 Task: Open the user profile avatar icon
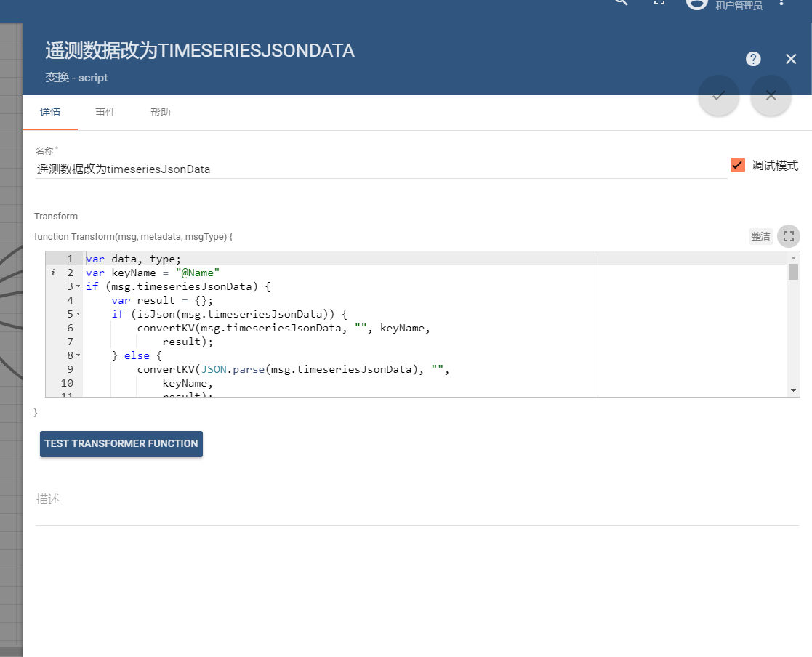click(x=696, y=3)
